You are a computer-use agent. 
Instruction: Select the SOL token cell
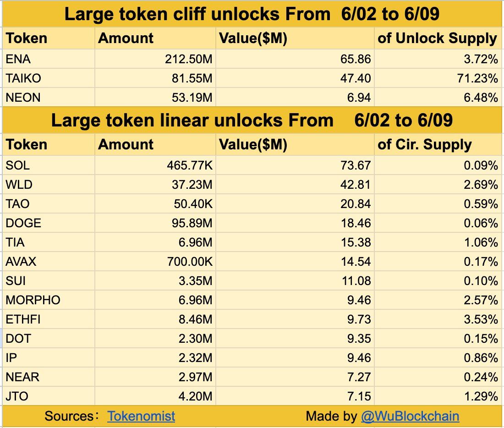49,165
